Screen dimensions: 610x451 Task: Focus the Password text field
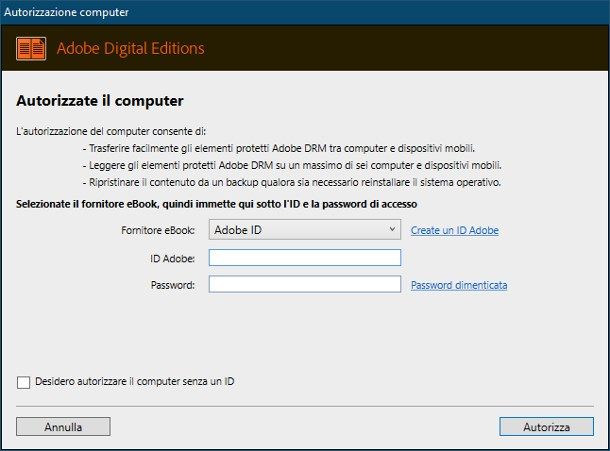click(305, 284)
